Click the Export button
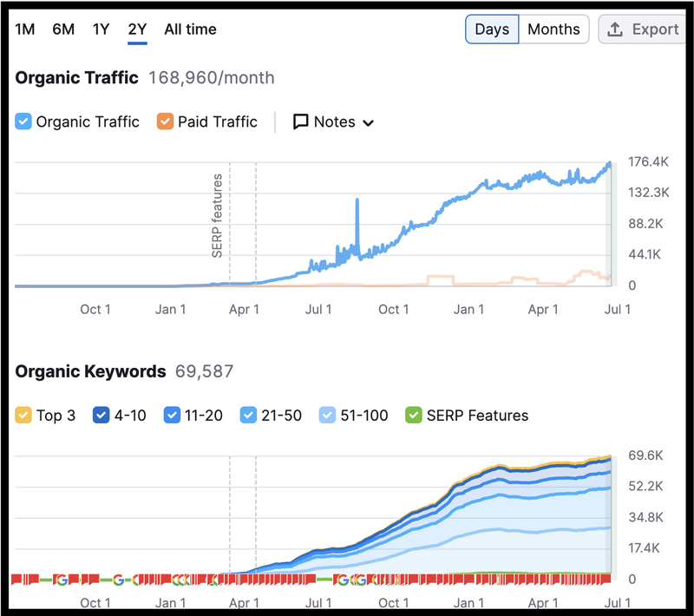The height and width of the screenshot is (616, 694). pyautogui.click(x=642, y=29)
